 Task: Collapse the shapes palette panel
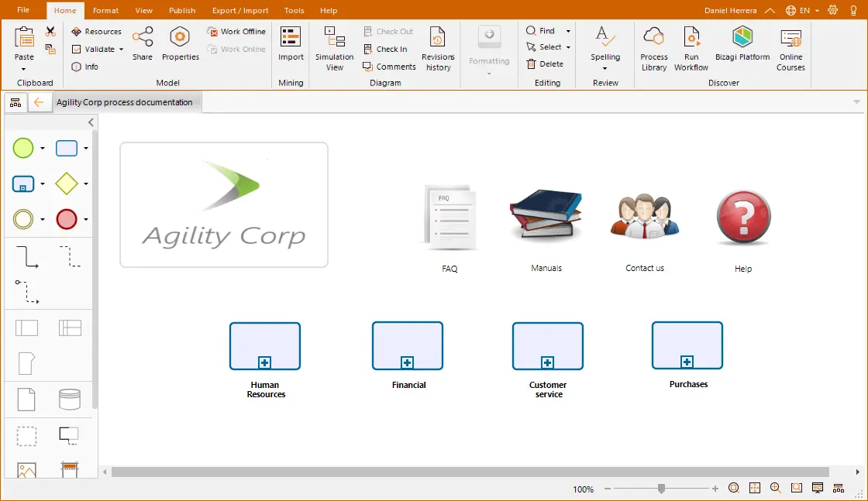click(x=91, y=122)
